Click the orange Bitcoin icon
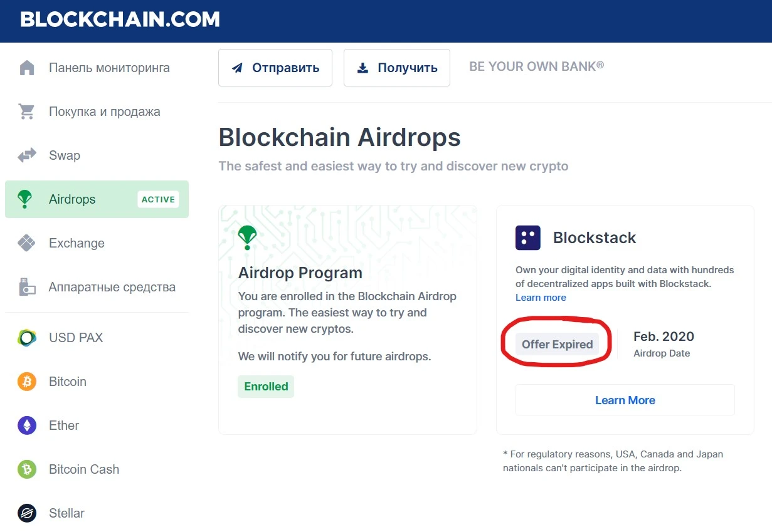Screen dimensions: 772x532 pos(27,382)
